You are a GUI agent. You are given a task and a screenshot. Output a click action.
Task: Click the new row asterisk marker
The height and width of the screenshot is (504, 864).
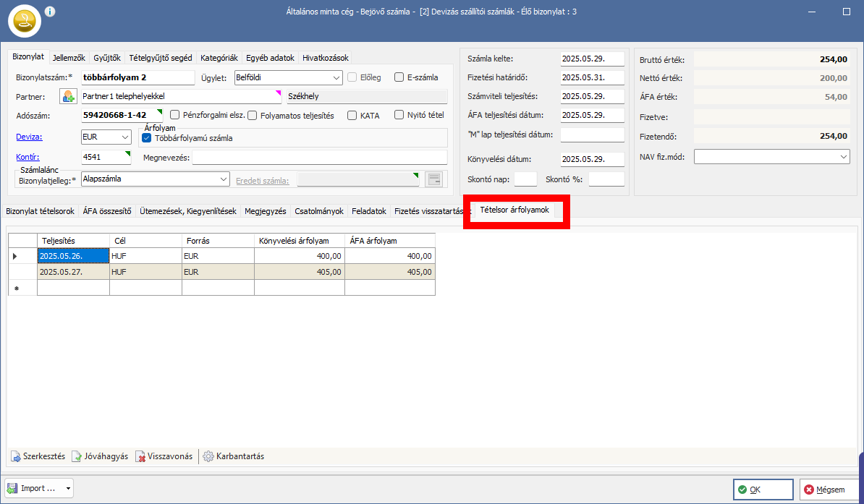[x=17, y=288]
